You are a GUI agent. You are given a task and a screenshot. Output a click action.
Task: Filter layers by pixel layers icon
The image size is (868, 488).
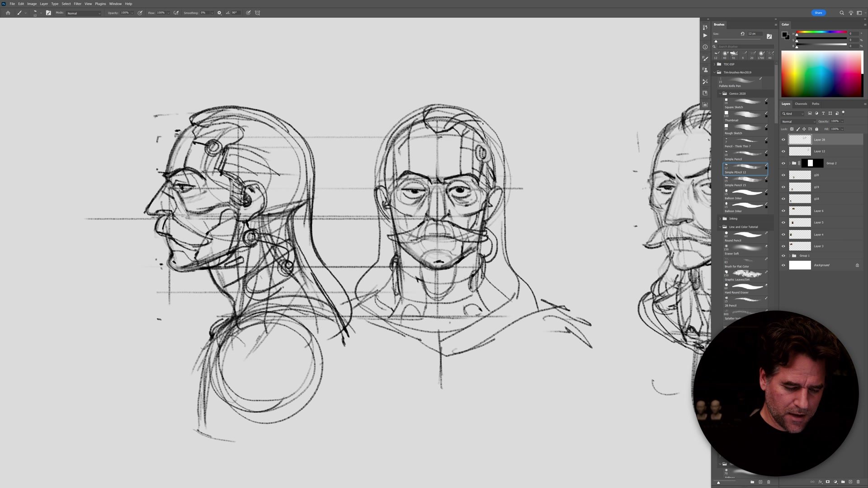(810, 113)
